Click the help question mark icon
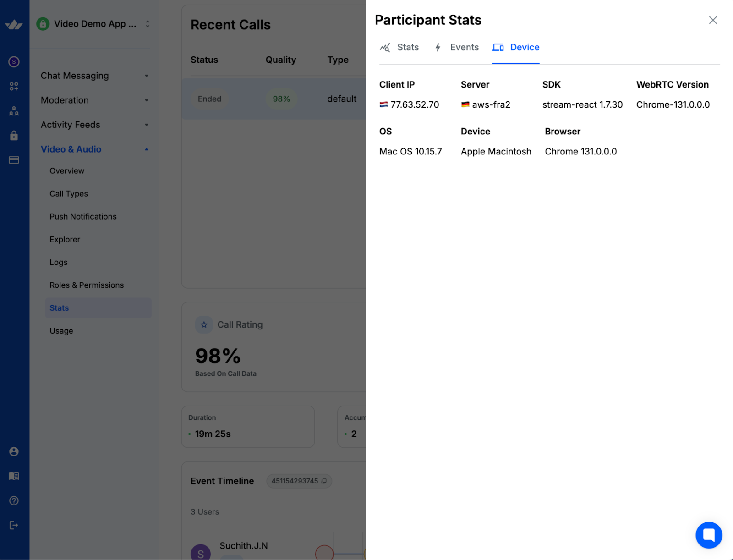This screenshot has height=560, width=733. click(14, 500)
